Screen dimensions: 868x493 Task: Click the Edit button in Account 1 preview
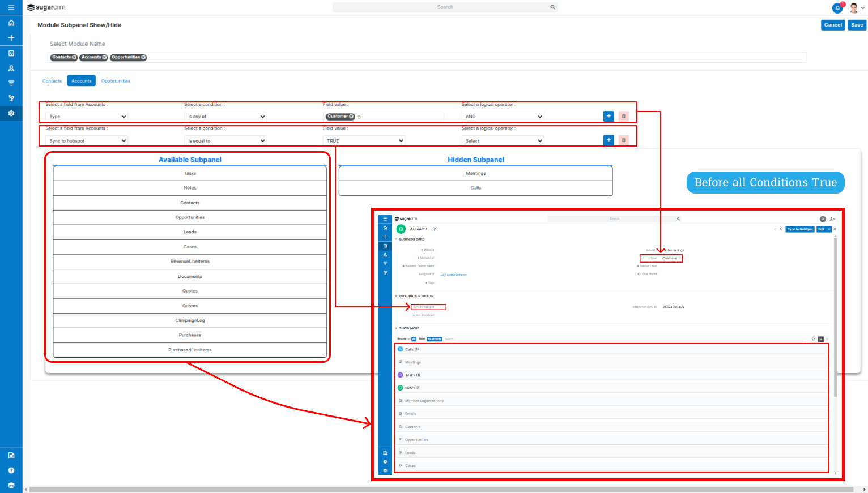[821, 229]
